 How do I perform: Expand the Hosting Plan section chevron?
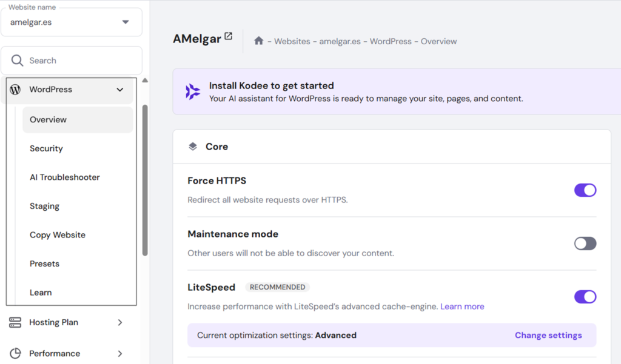119,323
